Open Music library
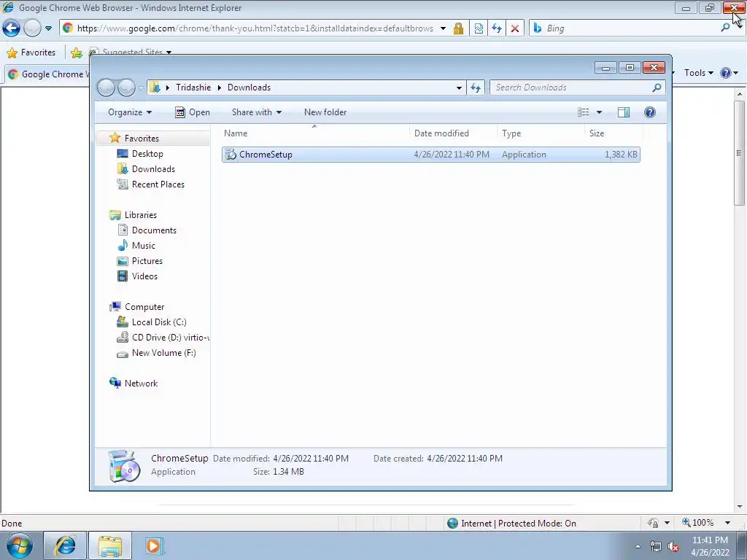Screen dimensions: 747x560 (143, 246)
